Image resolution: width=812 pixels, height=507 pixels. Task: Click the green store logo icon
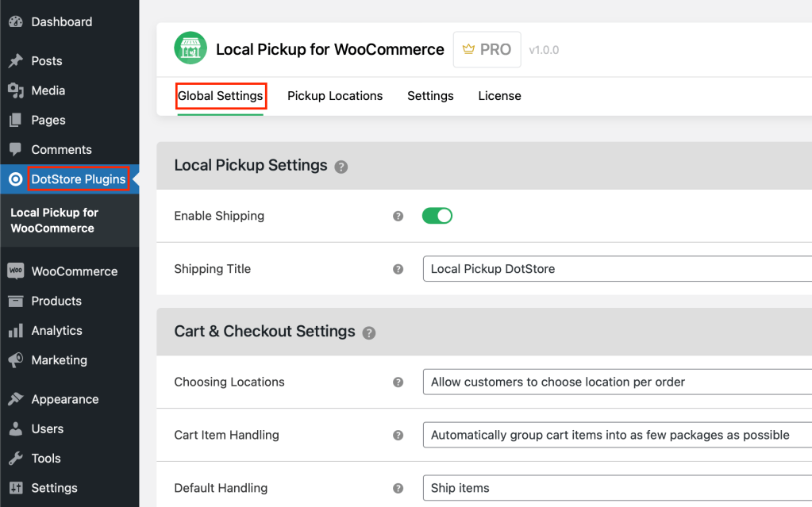(x=190, y=48)
